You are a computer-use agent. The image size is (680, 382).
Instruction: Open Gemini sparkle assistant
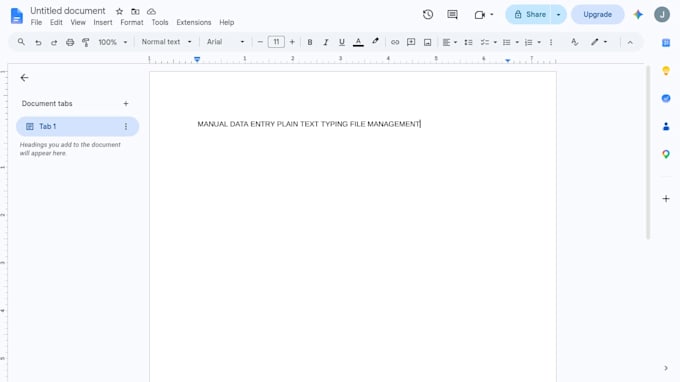point(638,14)
